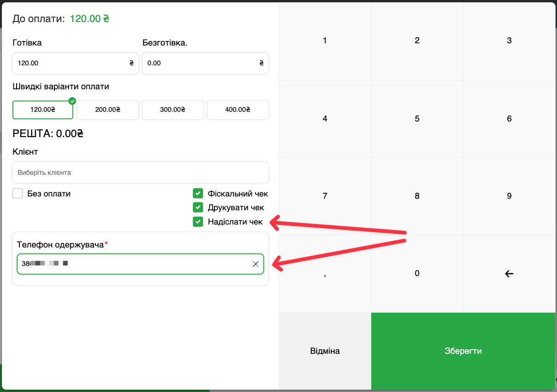Viewport: 557px width, 392px height.
Task: Uncheck the Друкувати чек checkbox
Action: pyautogui.click(x=198, y=208)
